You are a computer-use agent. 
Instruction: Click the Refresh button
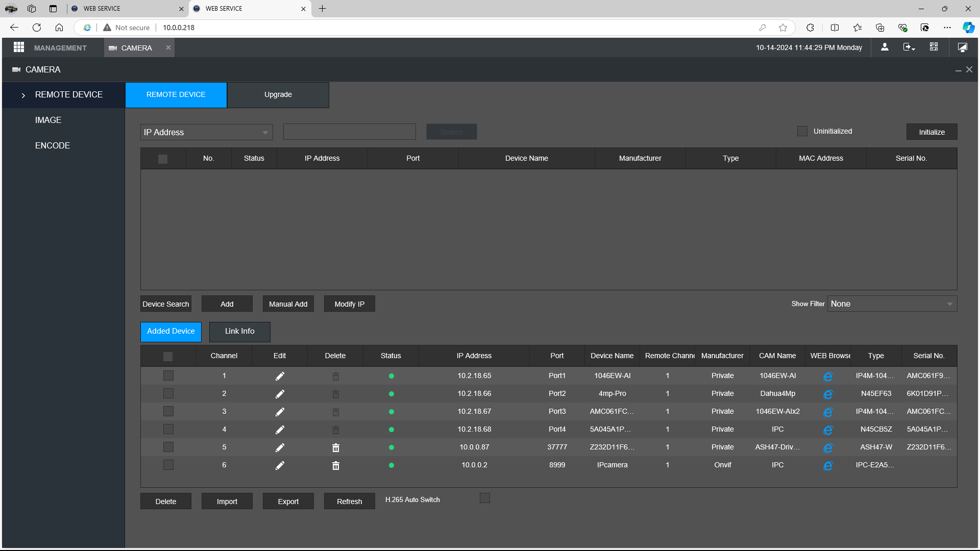coord(350,501)
